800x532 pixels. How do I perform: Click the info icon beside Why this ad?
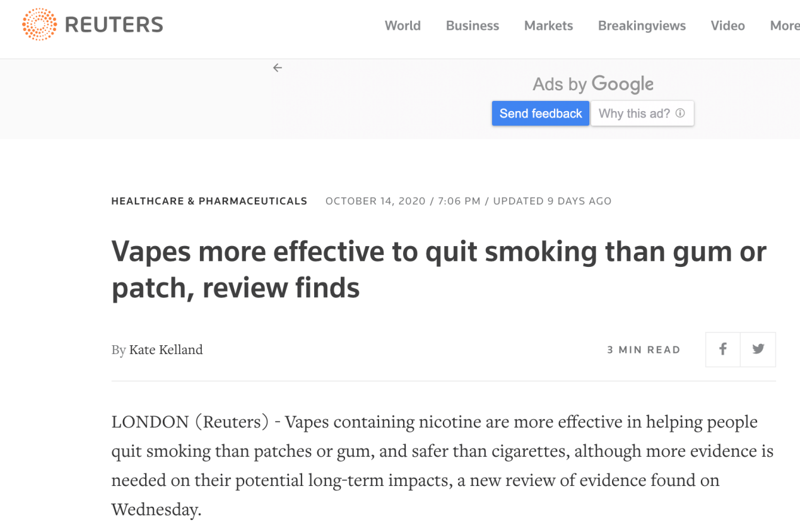[680, 114]
